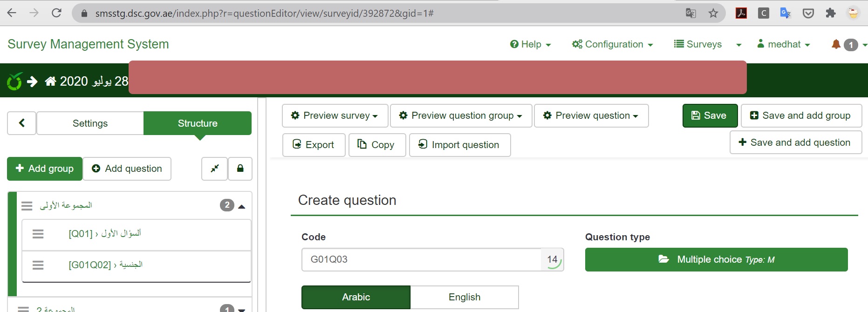The width and height of the screenshot is (868, 312).
Task: Open the Multiple choice question type selector
Action: (x=716, y=259)
